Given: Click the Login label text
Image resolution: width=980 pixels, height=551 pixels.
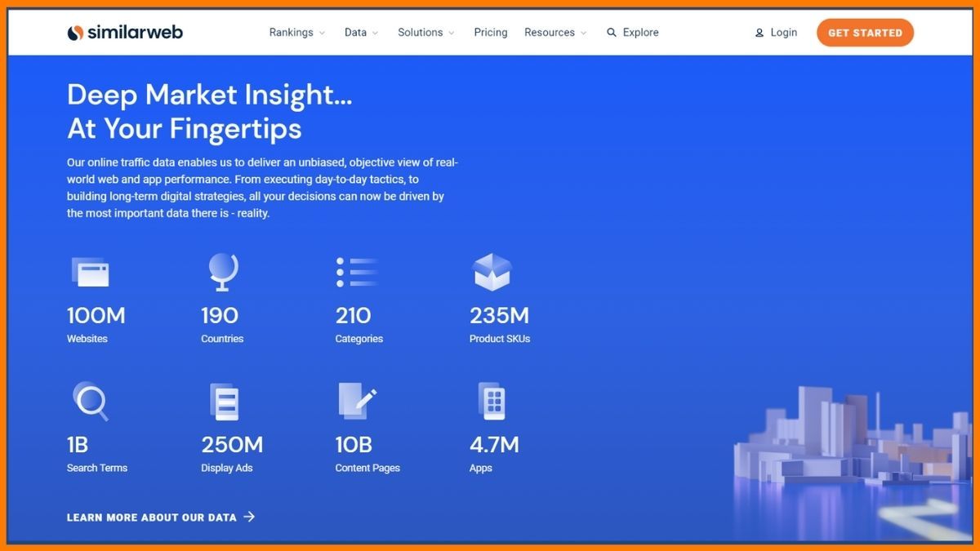Looking at the screenshot, I should click(784, 32).
